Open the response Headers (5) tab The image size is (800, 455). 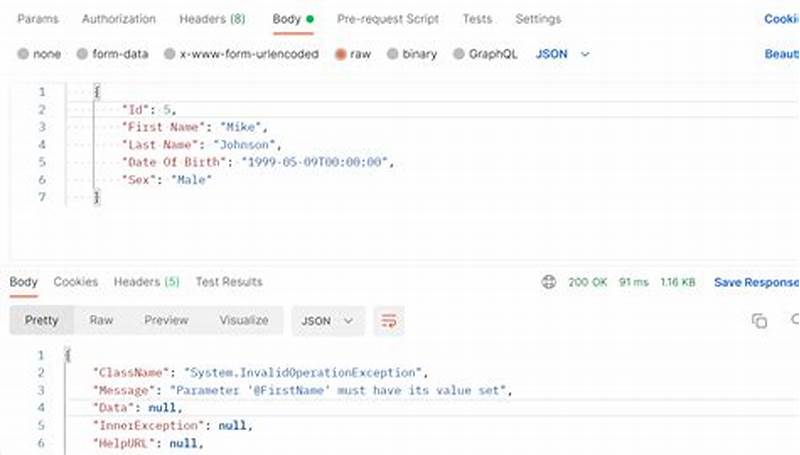coord(146,282)
